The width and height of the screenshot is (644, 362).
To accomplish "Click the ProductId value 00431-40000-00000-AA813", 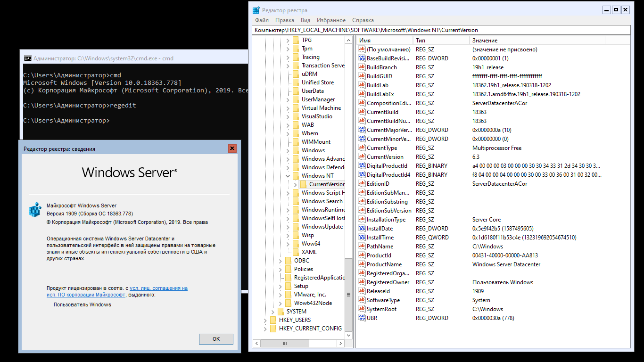I will [505, 255].
